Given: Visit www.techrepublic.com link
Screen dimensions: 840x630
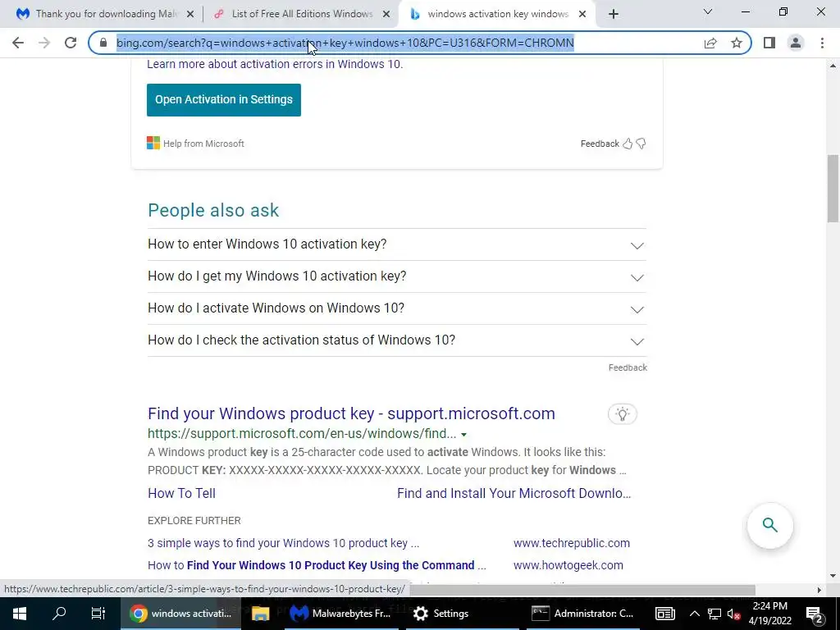Looking at the screenshot, I should point(572,543).
